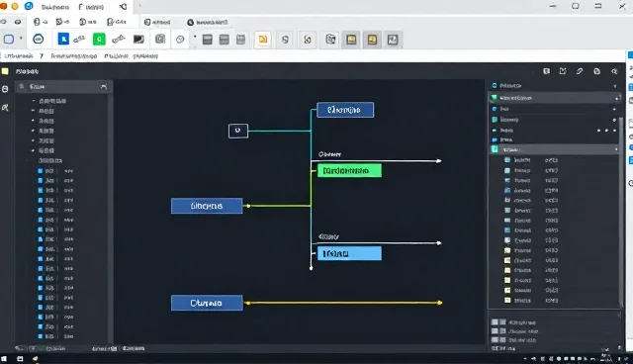Click the yellow square icon in dark header left
This screenshot has width=633, height=364.
click(x=5, y=71)
